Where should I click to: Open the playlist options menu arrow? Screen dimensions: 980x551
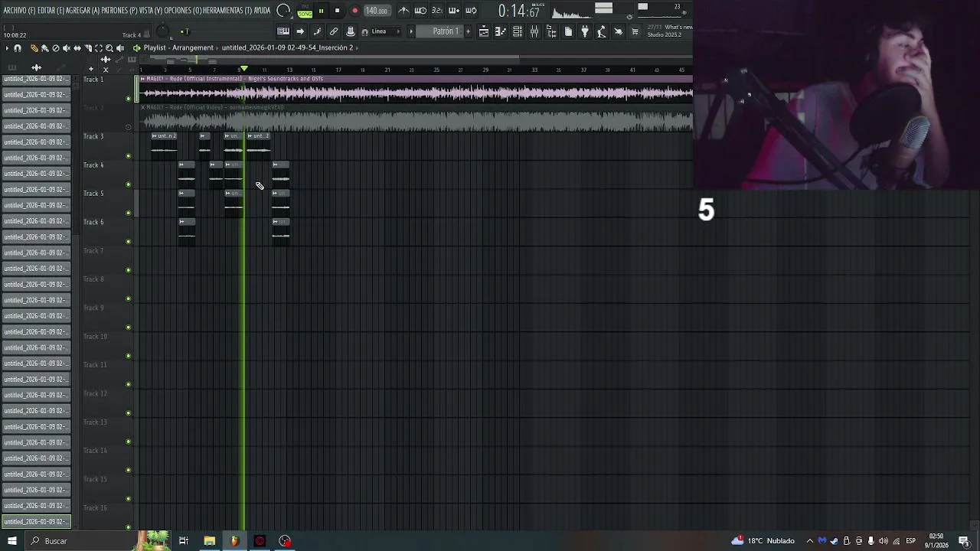tap(6, 47)
